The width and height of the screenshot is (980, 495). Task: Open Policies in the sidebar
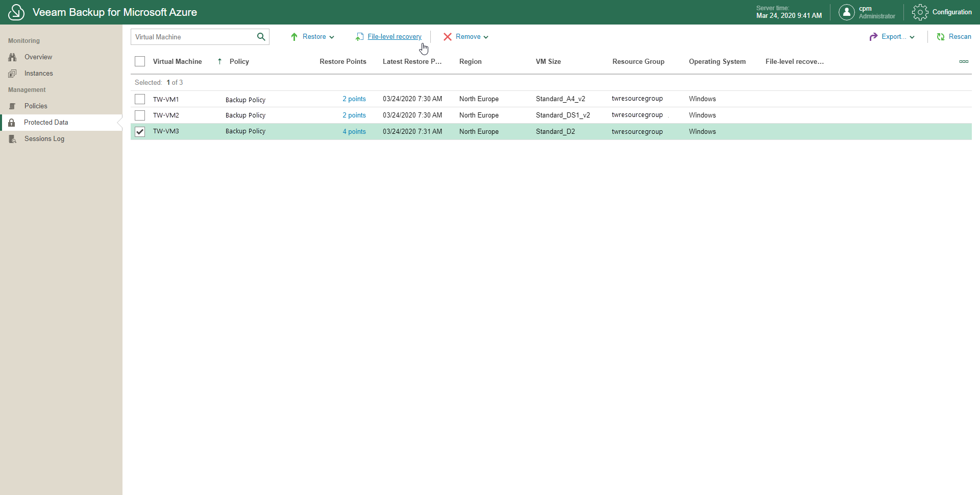tap(36, 106)
